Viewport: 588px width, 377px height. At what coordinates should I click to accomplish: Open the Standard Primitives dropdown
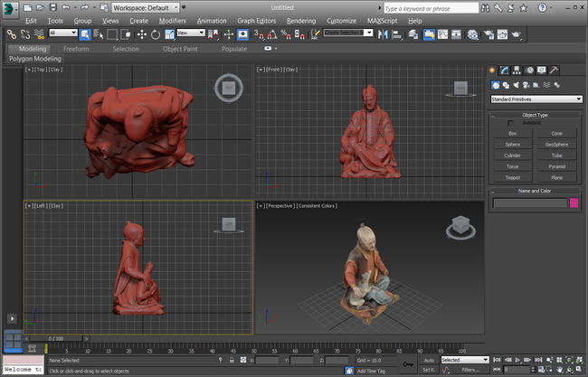point(536,99)
